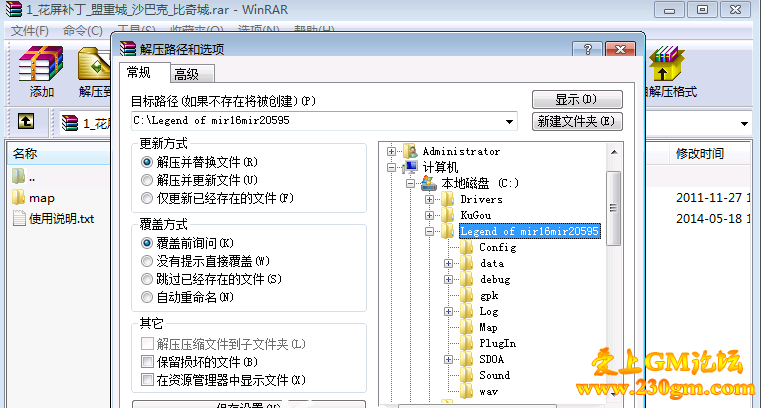Screen dimensions: 761x408
Task: Select 没有提示直接覆盖 radio option
Action: (x=147, y=261)
